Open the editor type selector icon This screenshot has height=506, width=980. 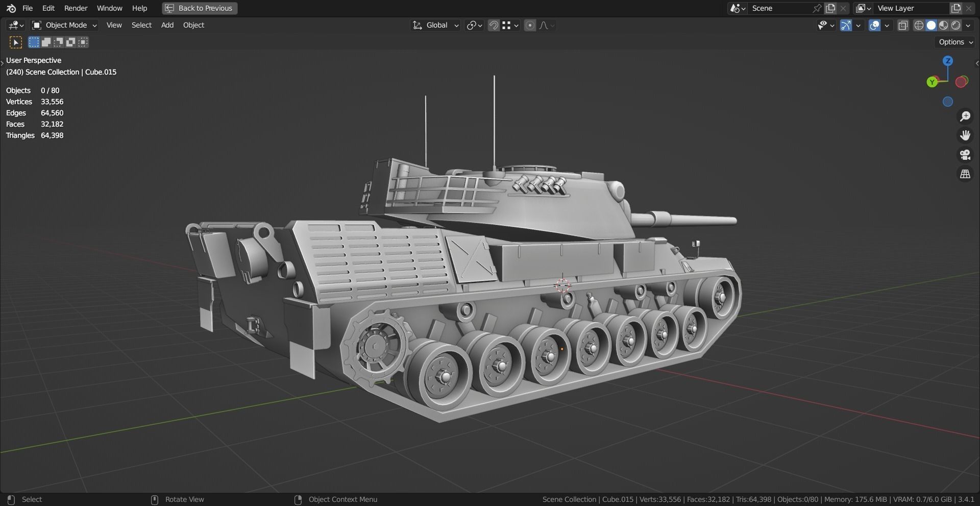pyautogui.click(x=14, y=25)
